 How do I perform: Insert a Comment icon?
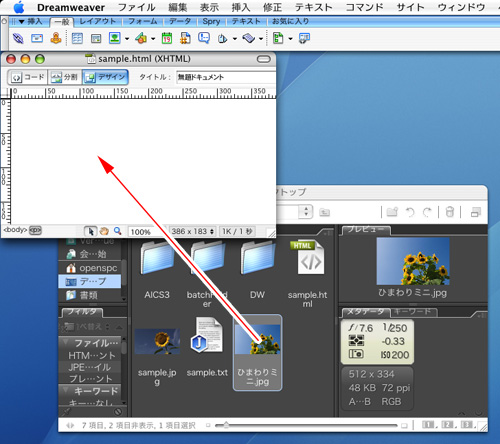click(204, 38)
